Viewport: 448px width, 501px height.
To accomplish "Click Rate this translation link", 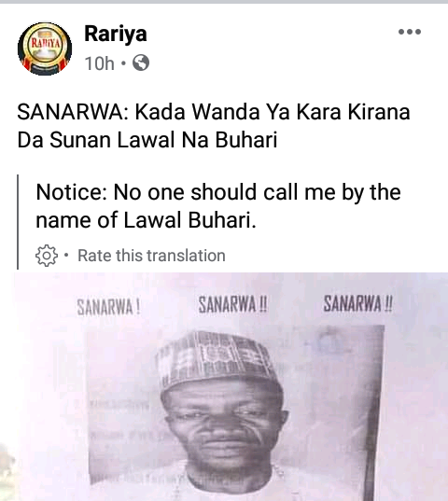I will [151, 256].
